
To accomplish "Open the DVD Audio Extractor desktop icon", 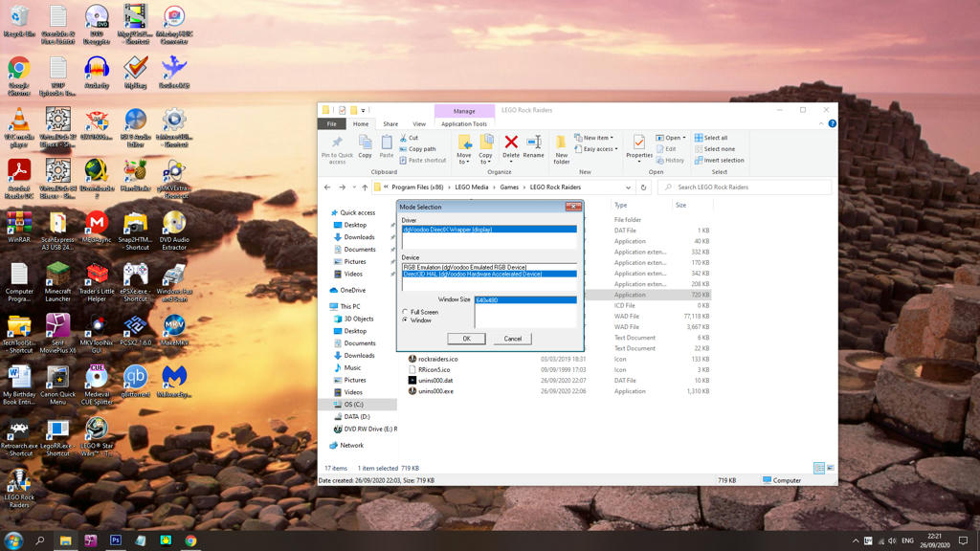I will [174, 230].
